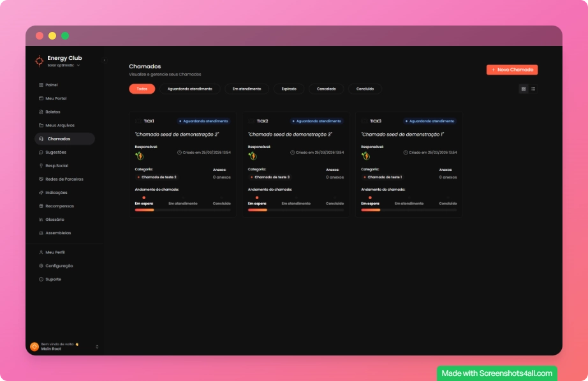Open Configuração gear icon in sidebar
This screenshot has height=381, width=588.
[41, 265]
